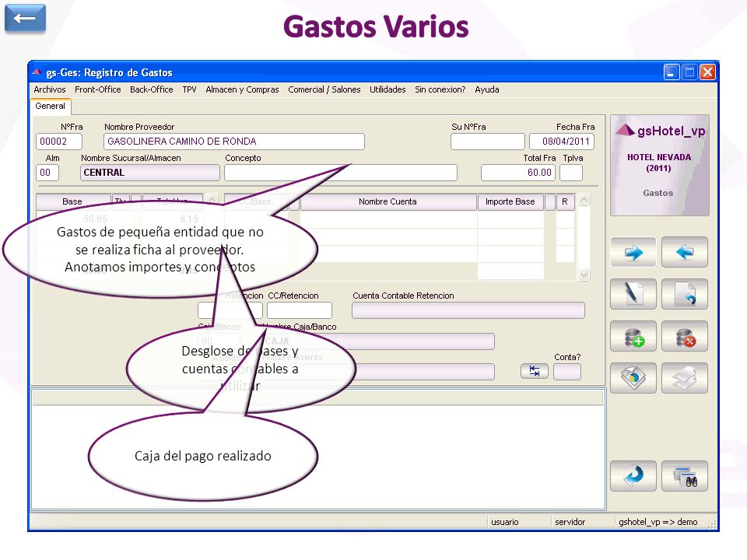Image resolution: width=747 pixels, height=560 pixels.
Task: Click the Su NºFra input field
Action: 488,142
